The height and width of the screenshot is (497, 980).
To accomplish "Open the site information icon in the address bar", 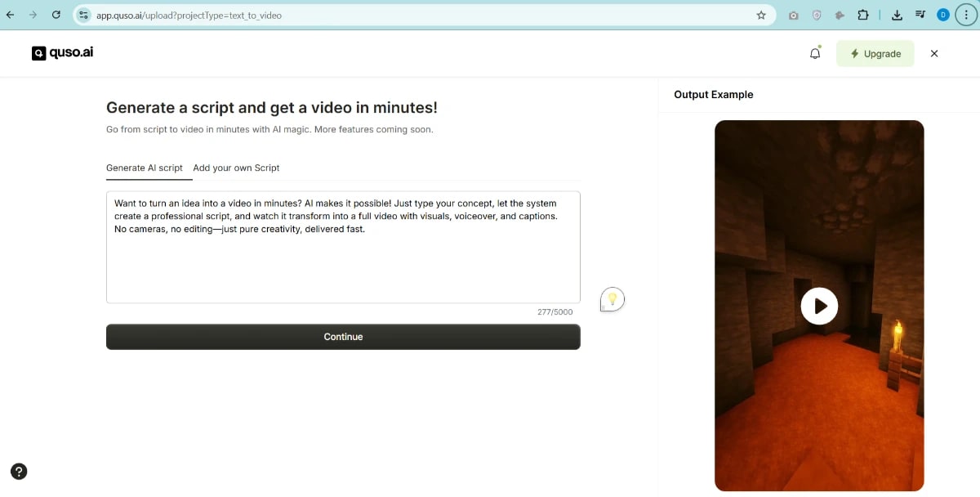I will (82, 14).
